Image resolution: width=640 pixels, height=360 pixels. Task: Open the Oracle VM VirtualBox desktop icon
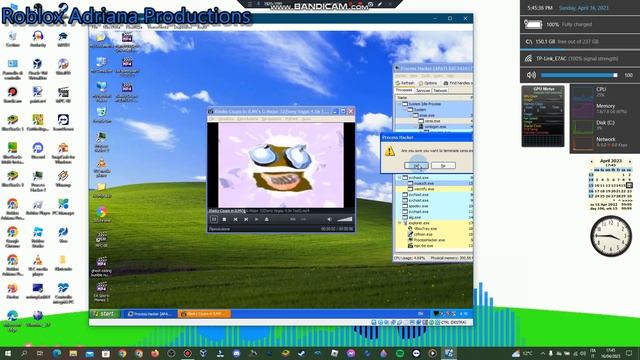click(38, 69)
